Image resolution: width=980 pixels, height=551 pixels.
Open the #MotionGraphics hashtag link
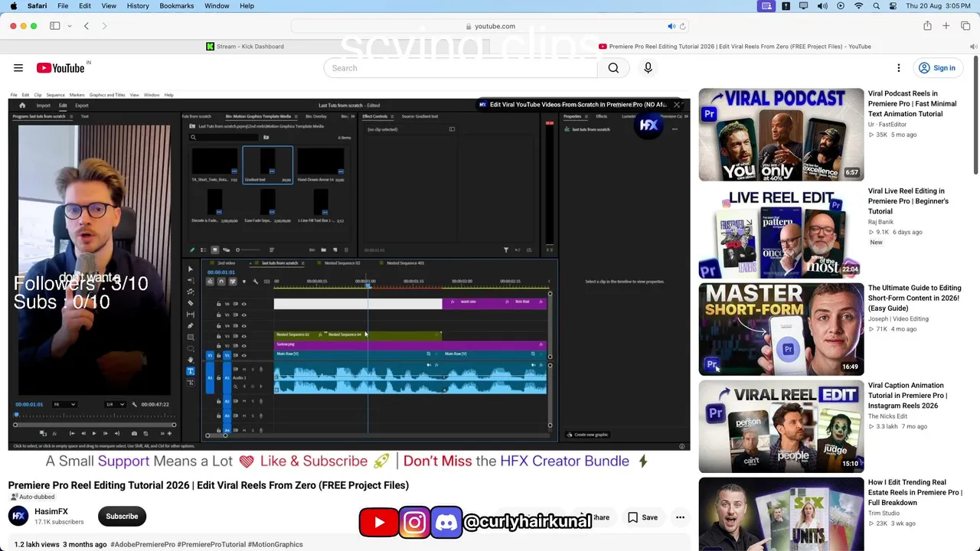[276, 545]
